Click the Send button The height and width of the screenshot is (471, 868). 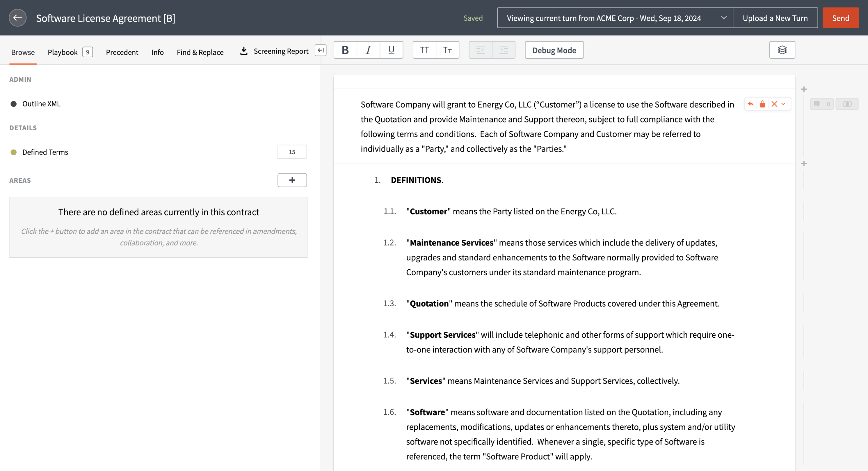click(841, 18)
